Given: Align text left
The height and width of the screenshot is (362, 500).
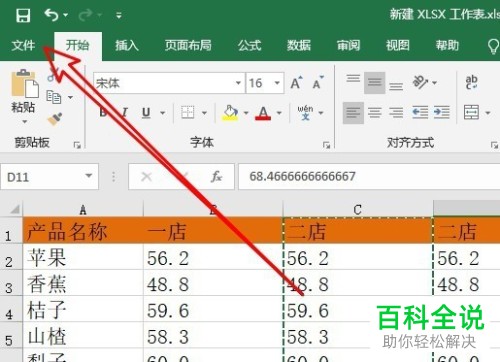Looking at the screenshot, I should pos(353,112).
